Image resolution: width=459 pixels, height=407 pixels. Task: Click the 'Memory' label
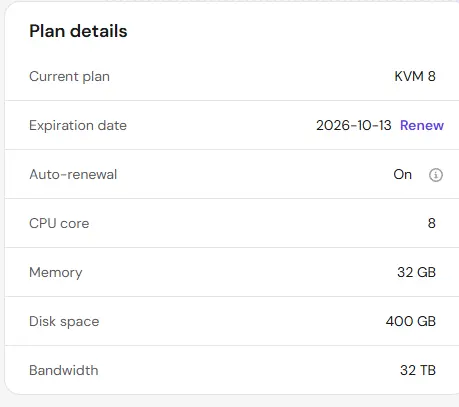[56, 273]
